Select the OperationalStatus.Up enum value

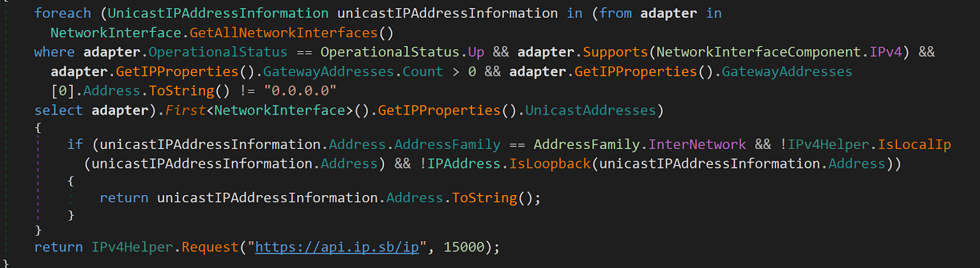pyautogui.click(x=402, y=52)
